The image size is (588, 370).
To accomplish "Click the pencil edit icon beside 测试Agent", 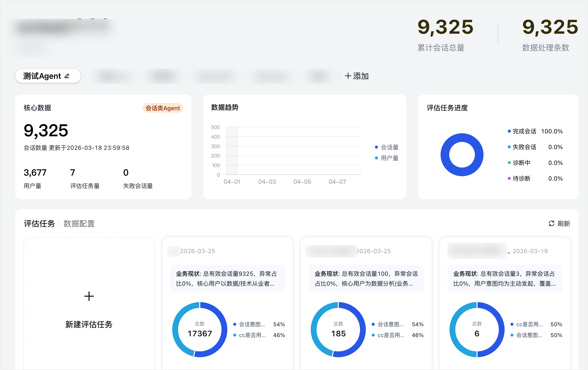I will (67, 76).
